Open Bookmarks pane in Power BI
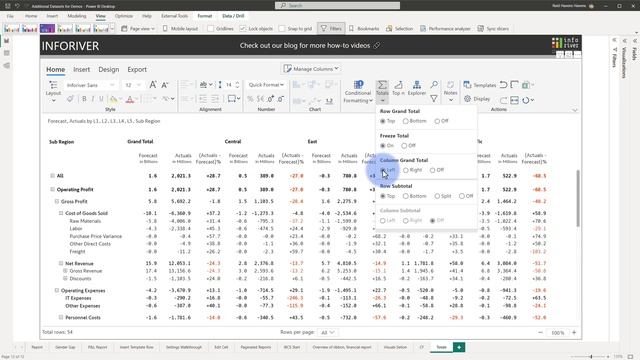The width and height of the screenshot is (640, 360). coord(364,29)
